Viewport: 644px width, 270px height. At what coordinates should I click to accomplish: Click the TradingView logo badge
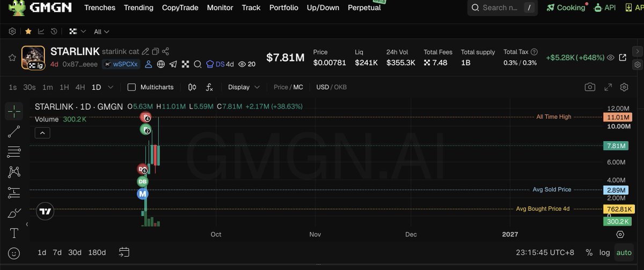pos(45,211)
